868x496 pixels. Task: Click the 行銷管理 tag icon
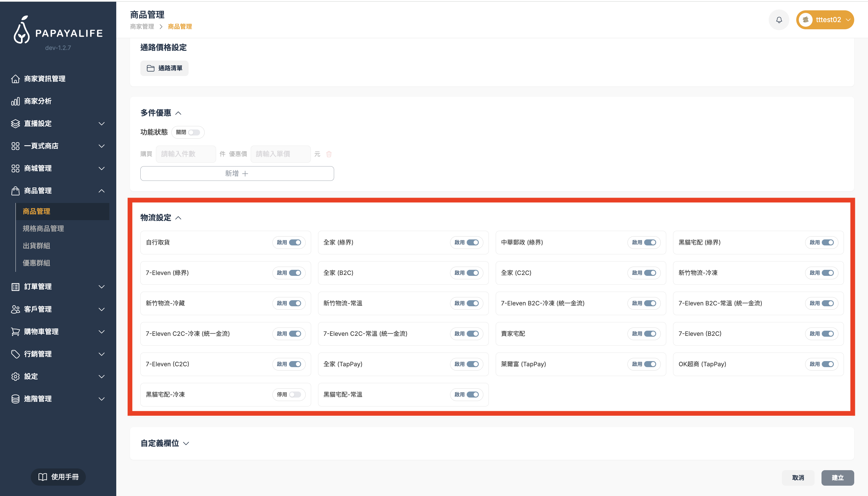point(15,354)
